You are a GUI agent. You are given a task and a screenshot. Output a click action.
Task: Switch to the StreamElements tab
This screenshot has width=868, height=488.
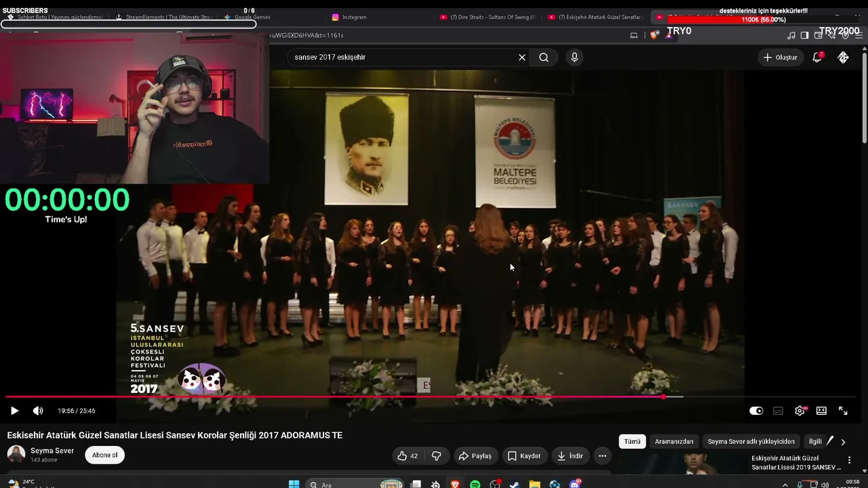[x=165, y=17]
